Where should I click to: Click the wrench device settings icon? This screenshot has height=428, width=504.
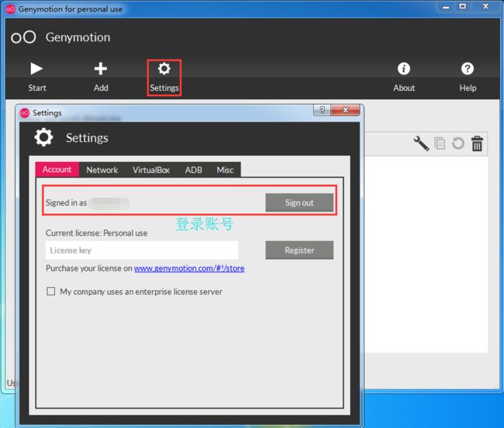click(421, 143)
